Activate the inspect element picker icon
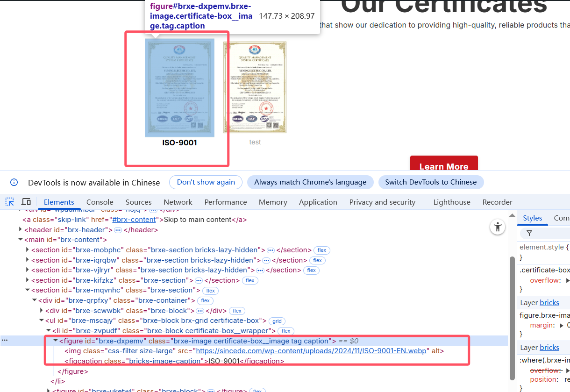Screen dimensions: 570x392 pos(10,202)
